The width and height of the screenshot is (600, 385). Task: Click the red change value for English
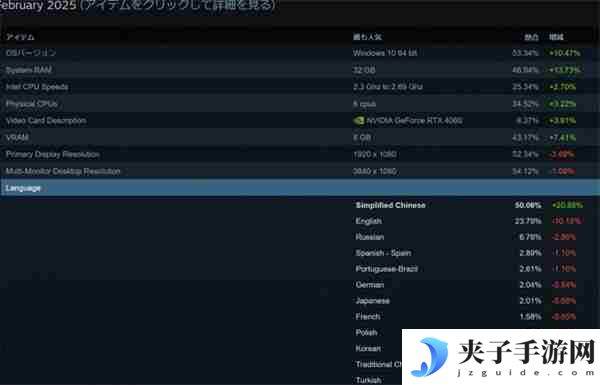[x=567, y=221]
